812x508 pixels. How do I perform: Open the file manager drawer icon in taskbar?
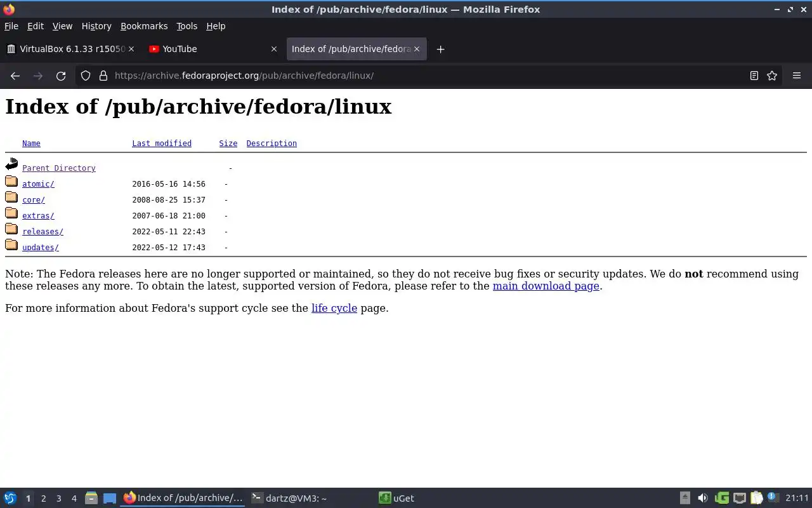point(91,498)
